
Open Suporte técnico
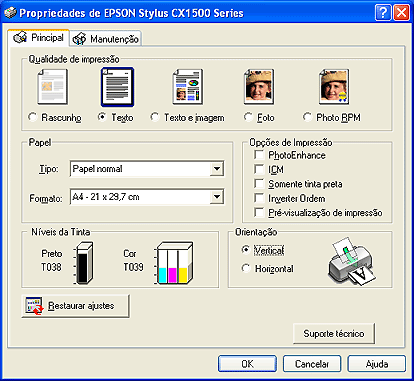click(x=334, y=333)
